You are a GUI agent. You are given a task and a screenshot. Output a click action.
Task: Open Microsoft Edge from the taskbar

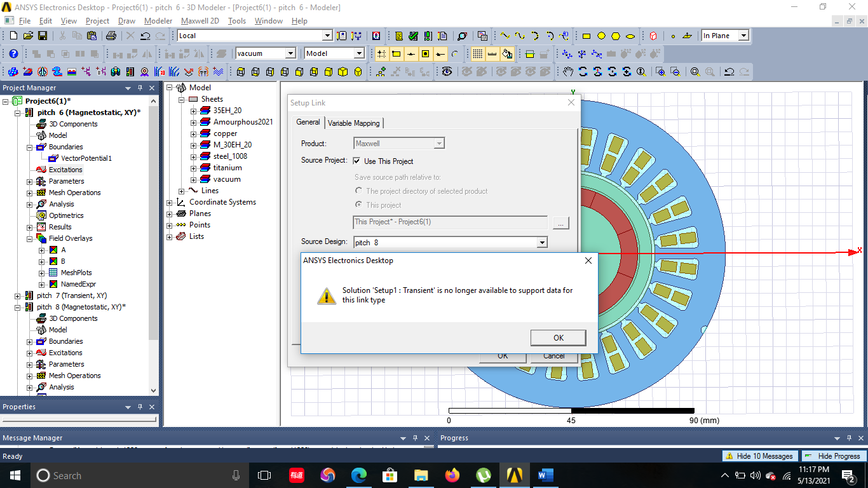(359, 475)
